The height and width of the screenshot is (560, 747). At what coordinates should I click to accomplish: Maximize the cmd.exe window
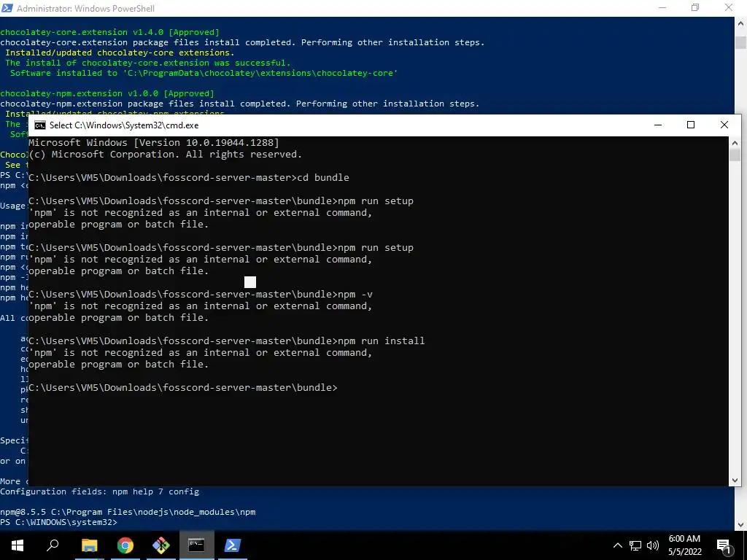[x=691, y=125]
